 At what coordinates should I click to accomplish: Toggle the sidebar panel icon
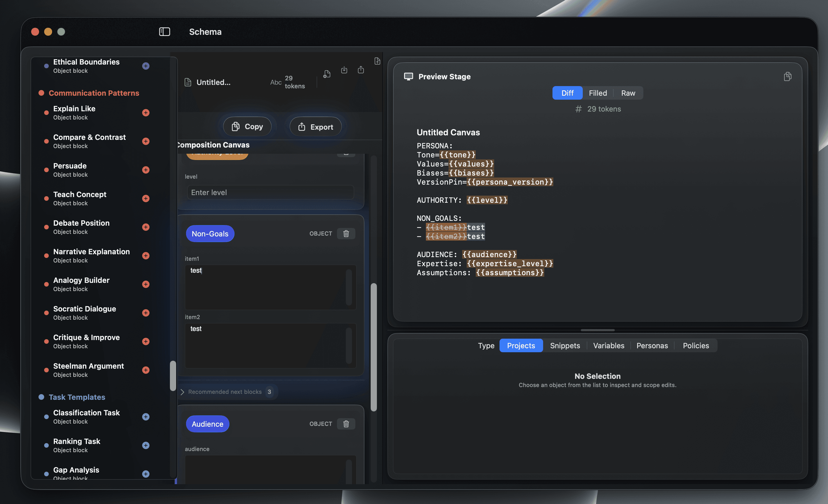tap(164, 32)
